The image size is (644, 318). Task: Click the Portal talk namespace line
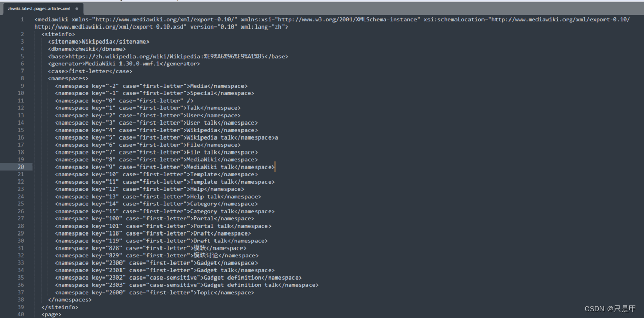pos(163,226)
